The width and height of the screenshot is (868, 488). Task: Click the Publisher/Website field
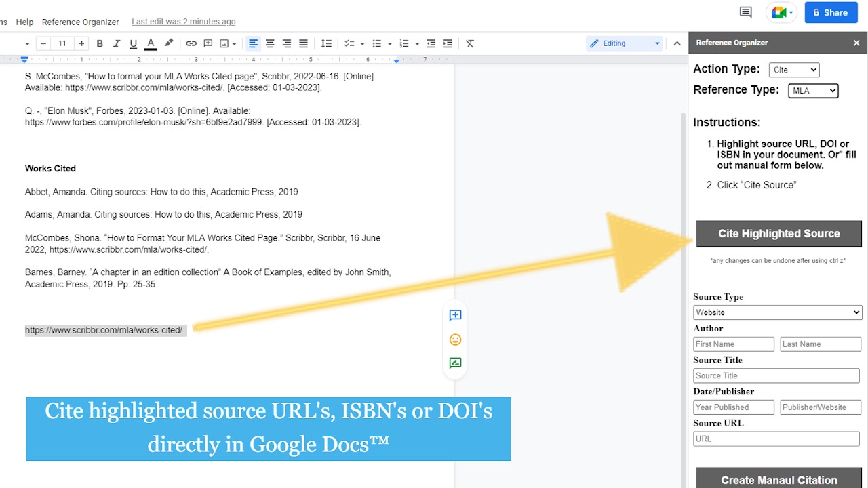click(x=821, y=407)
